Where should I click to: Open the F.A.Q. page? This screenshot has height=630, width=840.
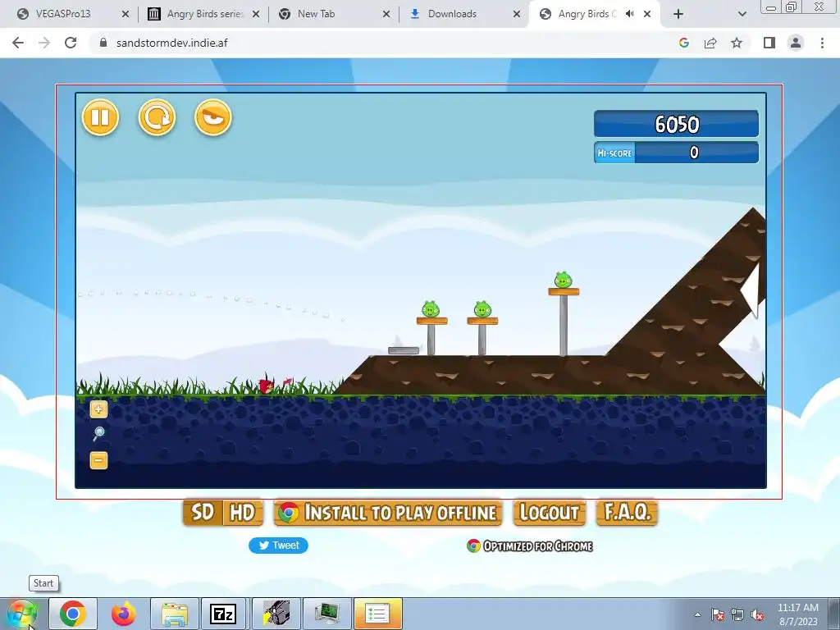[x=627, y=513]
